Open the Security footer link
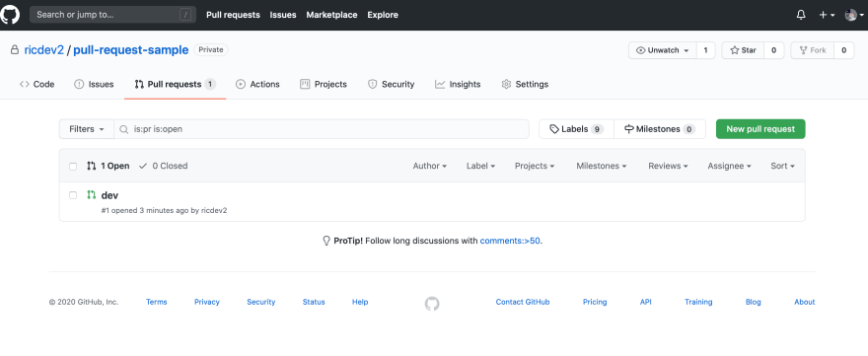 pyautogui.click(x=261, y=302)
